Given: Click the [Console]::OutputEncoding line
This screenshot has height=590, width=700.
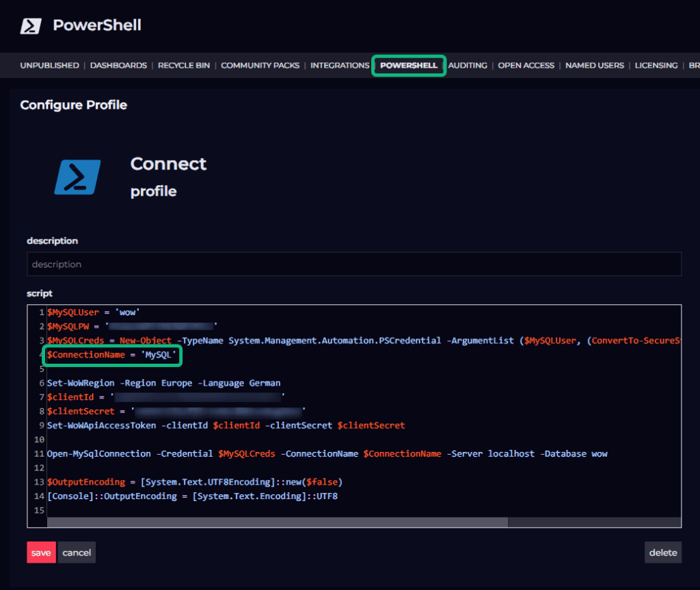Looking at the screenshot, I should click(192, 496).
